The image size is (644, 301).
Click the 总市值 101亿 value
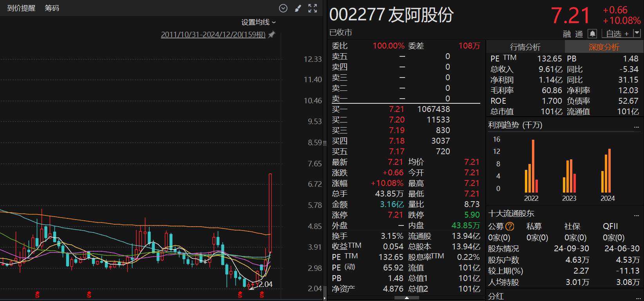coord(552,112)
